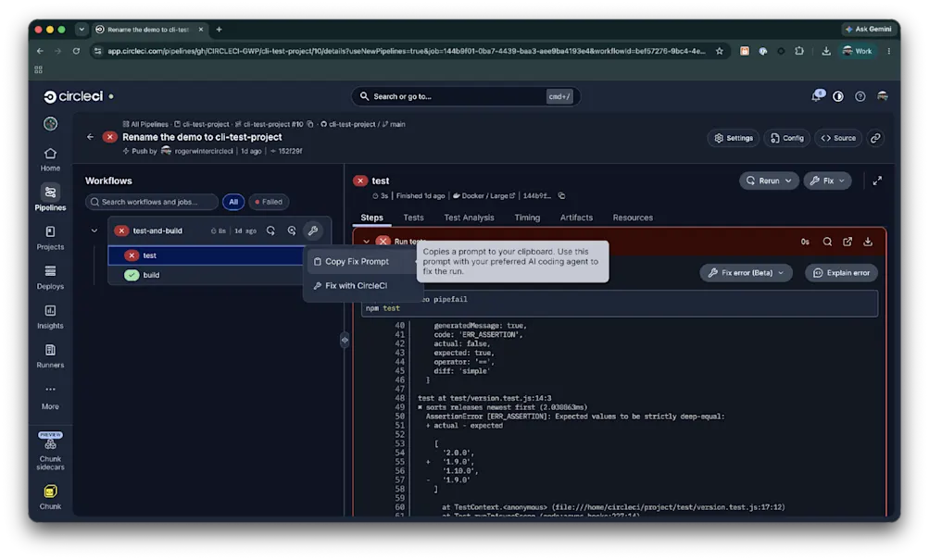Focus the Search workflows and jobs field
Image resolution: width=929 pixels, height=560 pixels.
click(152, 202)
